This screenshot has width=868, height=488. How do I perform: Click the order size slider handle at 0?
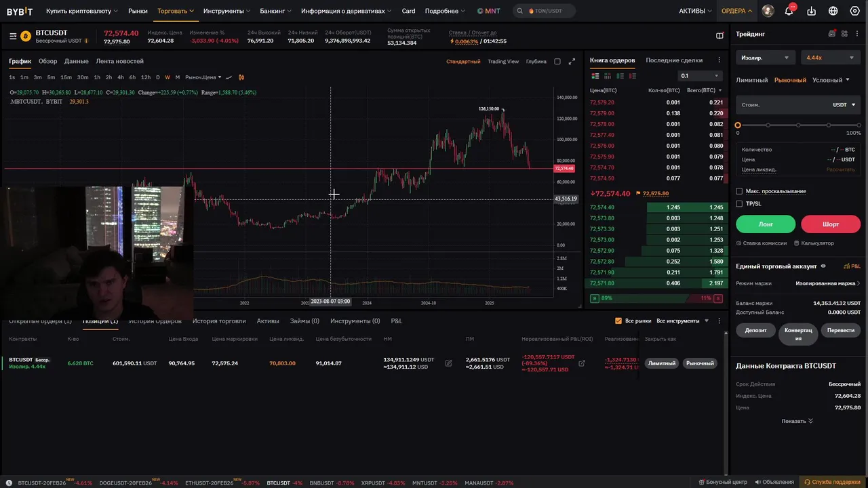[x=738, y=125]
